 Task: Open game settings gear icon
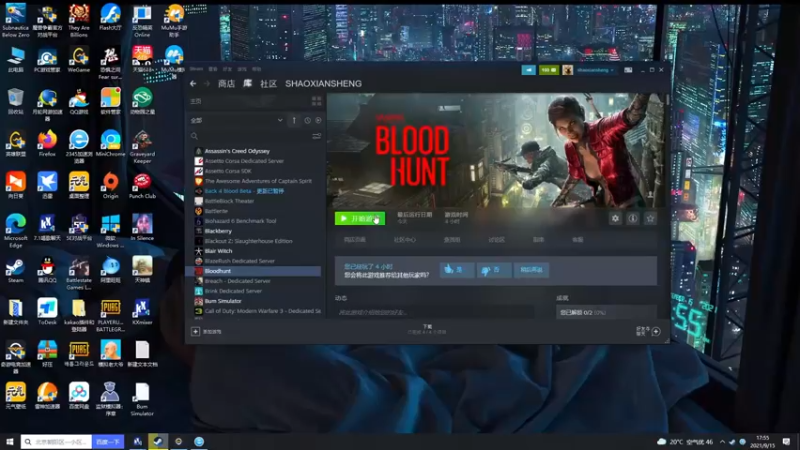(615, 218)
